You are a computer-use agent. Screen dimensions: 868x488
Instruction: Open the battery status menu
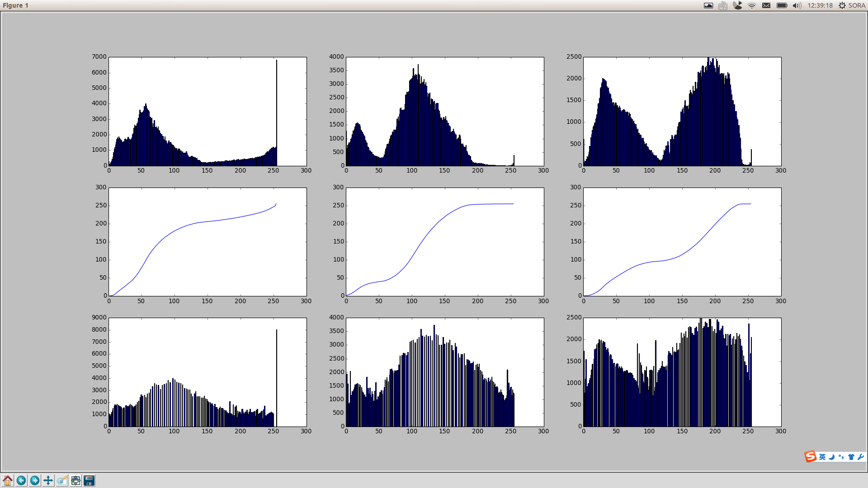[782, 5]
